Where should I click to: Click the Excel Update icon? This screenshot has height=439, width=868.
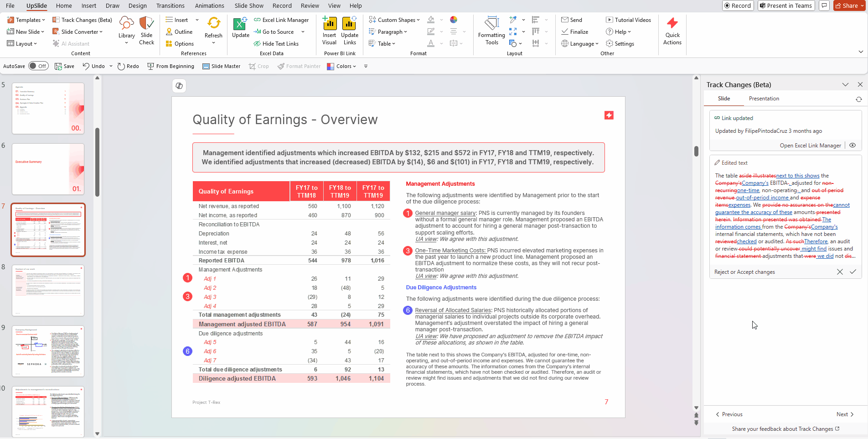[x=240, y=26]
